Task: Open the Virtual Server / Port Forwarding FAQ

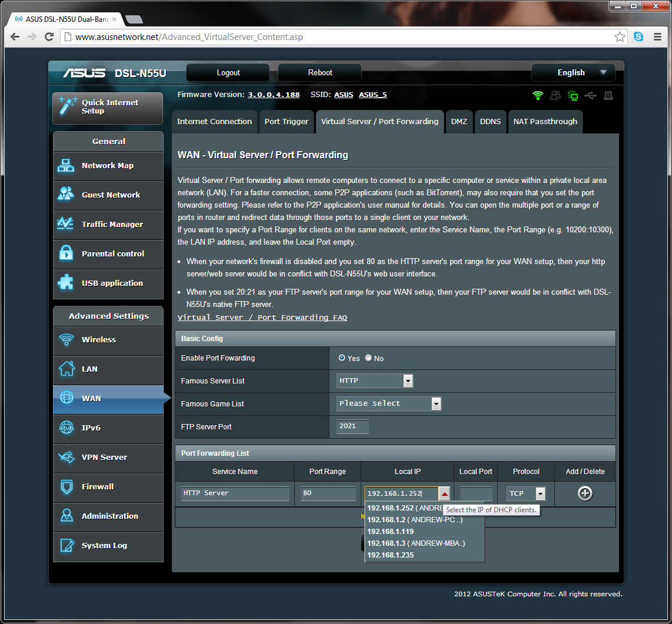Action: point(262,318)
